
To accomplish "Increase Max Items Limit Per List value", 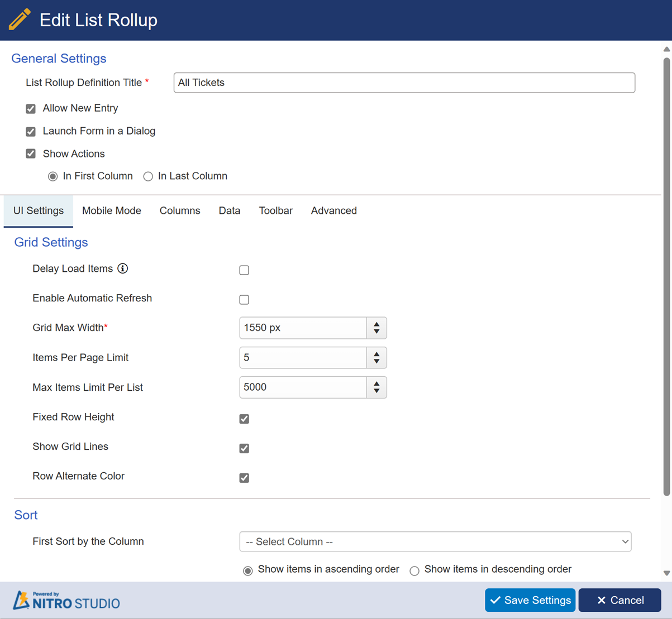I will click(x=376, y=383).
